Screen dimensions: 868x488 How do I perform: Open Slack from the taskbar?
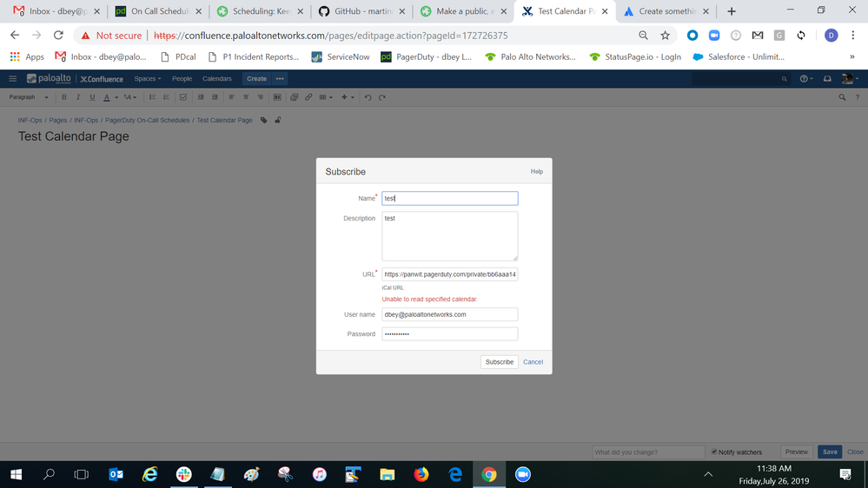184,474
